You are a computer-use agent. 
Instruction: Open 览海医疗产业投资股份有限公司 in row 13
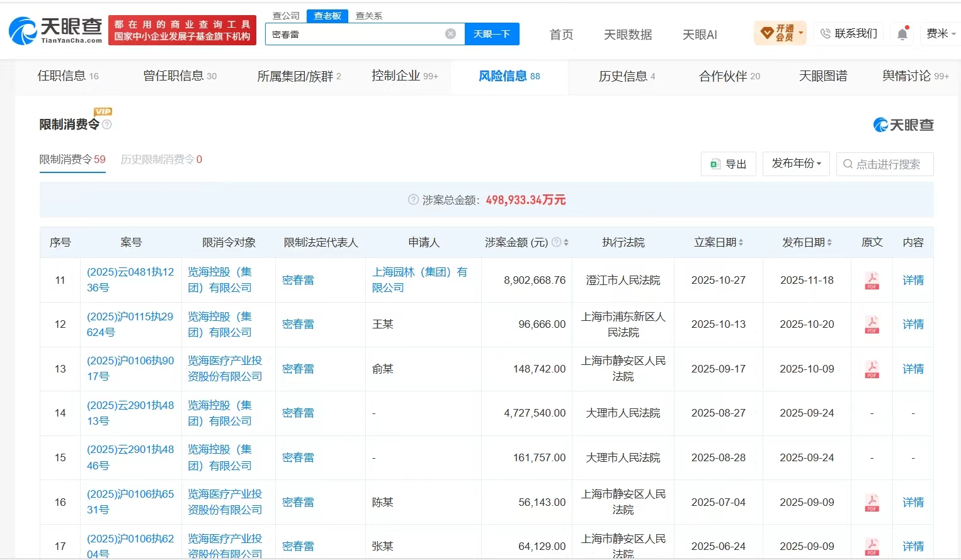click(225, 369)
